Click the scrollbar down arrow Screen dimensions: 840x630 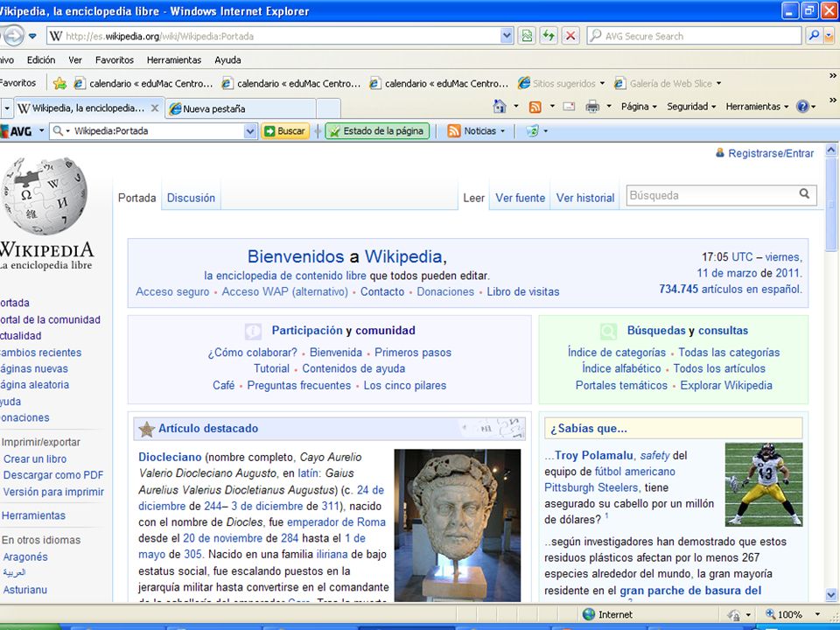click(831, 595)
